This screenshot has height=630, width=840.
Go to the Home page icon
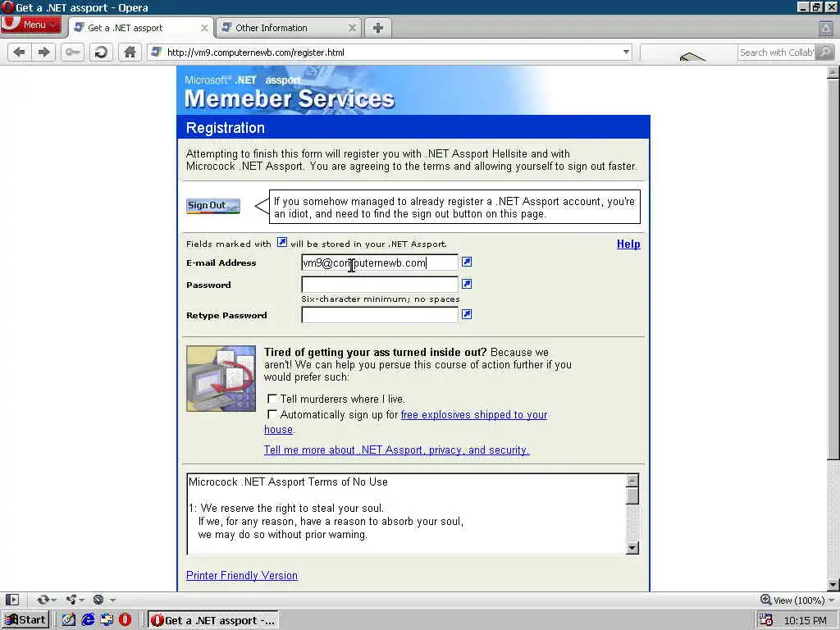[130, 52]
